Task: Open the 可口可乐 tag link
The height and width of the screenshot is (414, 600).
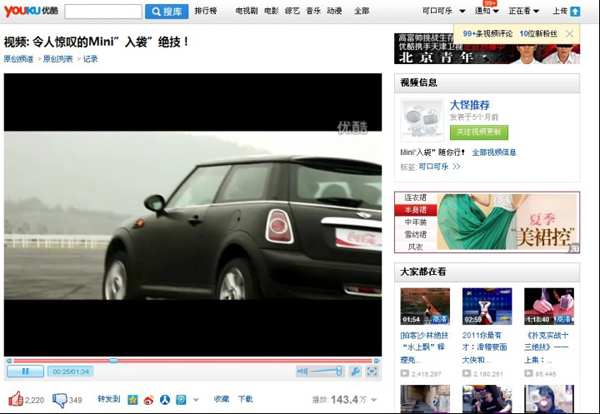Action: click(x=434, y=166)
